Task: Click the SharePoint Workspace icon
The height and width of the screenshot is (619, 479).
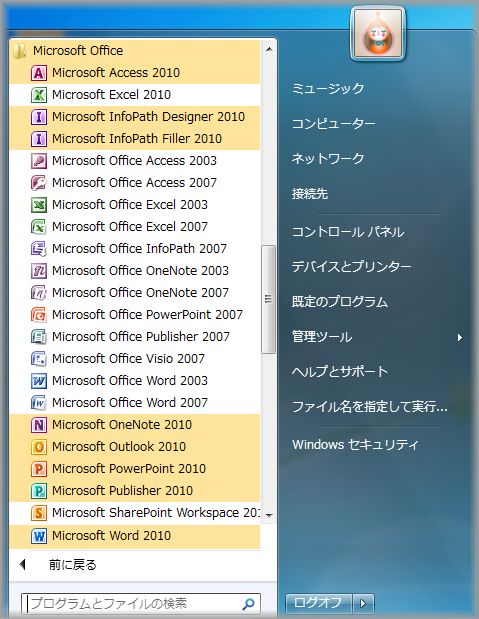Action: click(39, 513)
